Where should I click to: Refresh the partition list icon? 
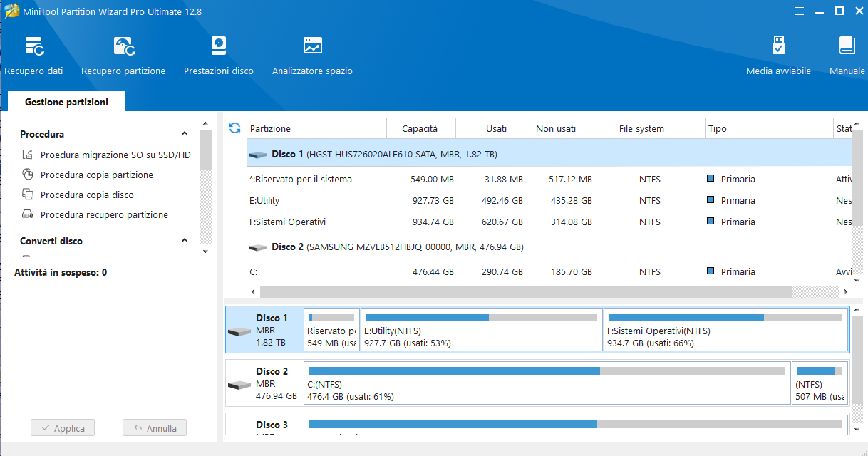[234, 128]
